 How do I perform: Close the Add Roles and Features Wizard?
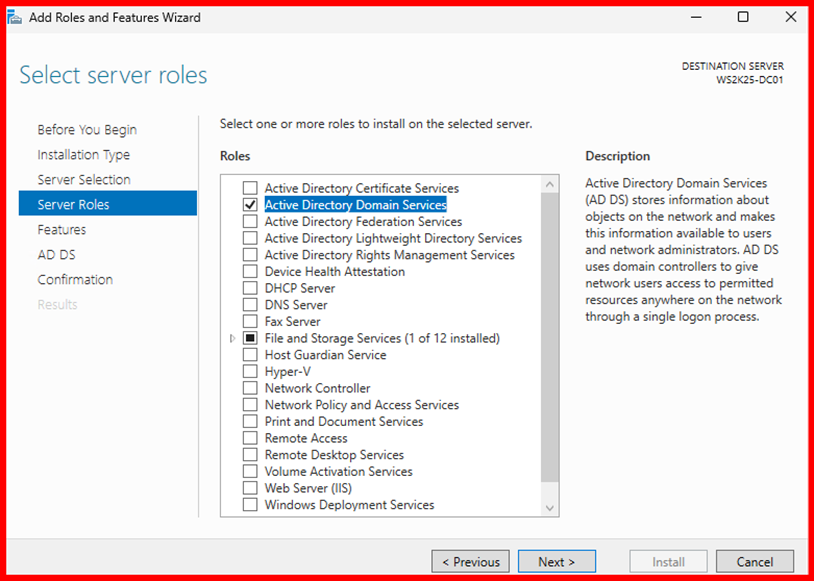pos(790,17)
